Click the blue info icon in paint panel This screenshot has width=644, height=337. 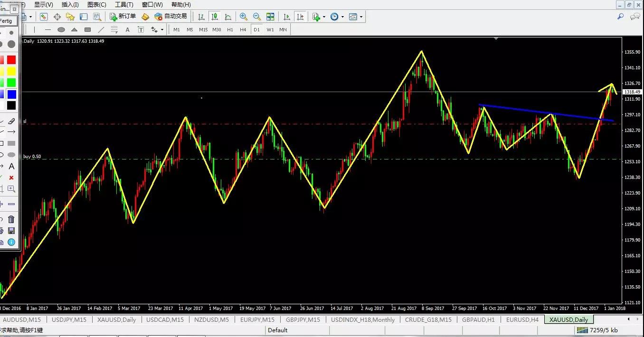[11, 242]
